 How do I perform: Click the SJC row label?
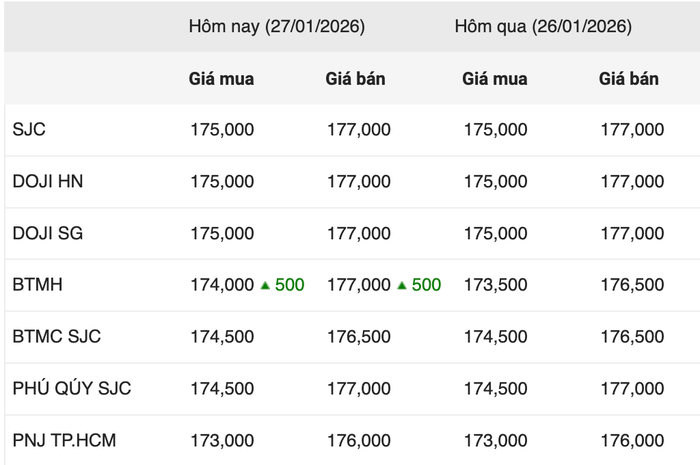click(29, 129)
